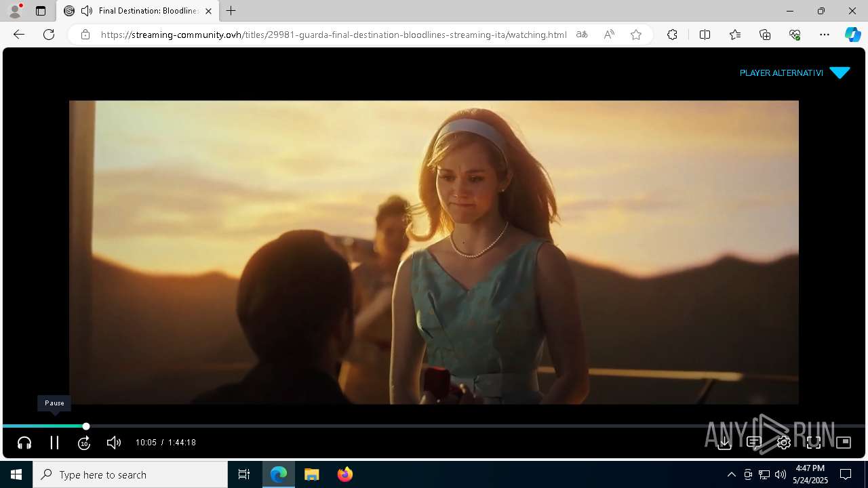
Task: Mute the player volume
Action: click(114, 443)
